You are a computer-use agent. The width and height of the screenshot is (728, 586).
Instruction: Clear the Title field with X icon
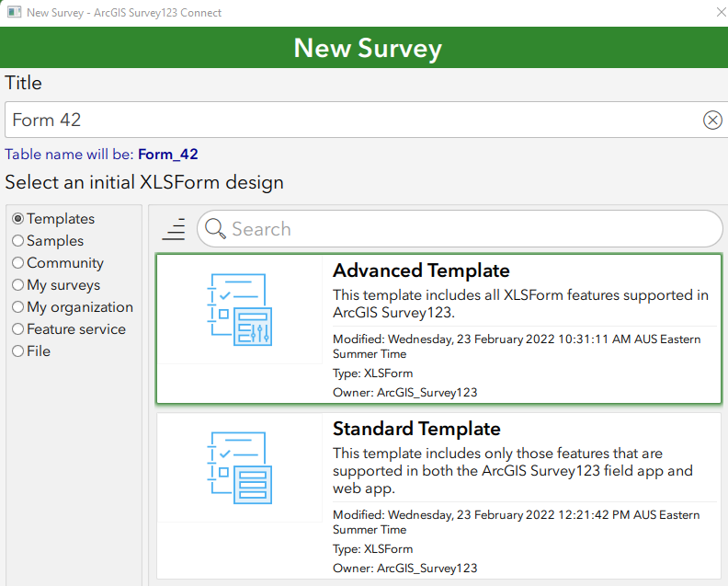pyautogui.click(x=712, y=120)
